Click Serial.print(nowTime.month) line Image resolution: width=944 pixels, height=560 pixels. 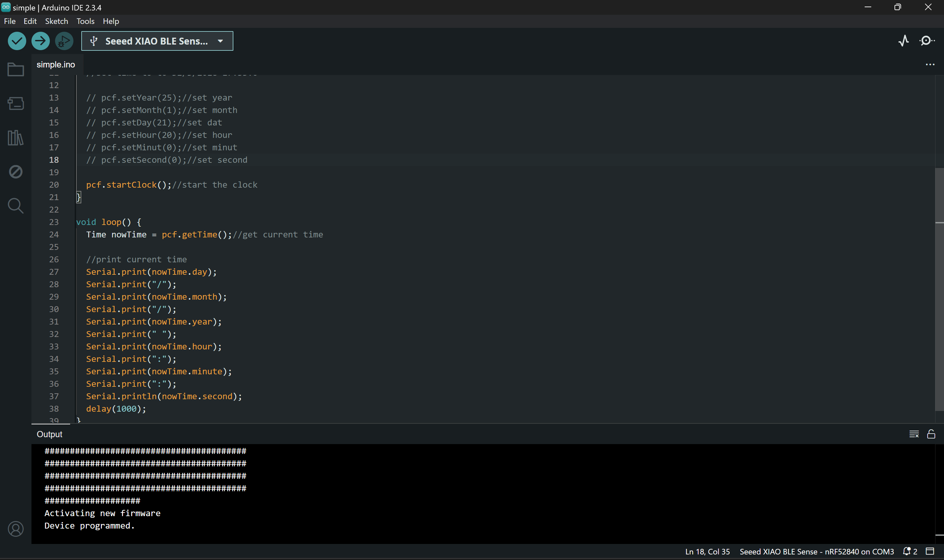(156, 297)
